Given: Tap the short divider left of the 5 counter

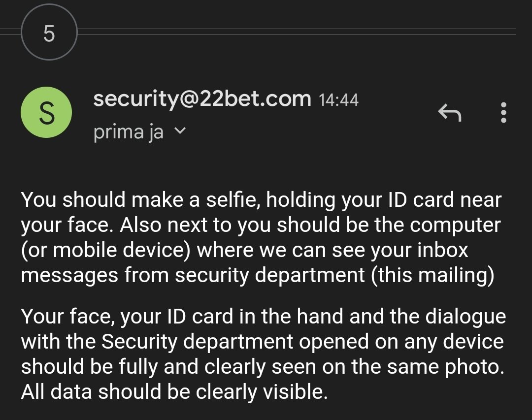Looking at the screenshot, I should point(10,32).
